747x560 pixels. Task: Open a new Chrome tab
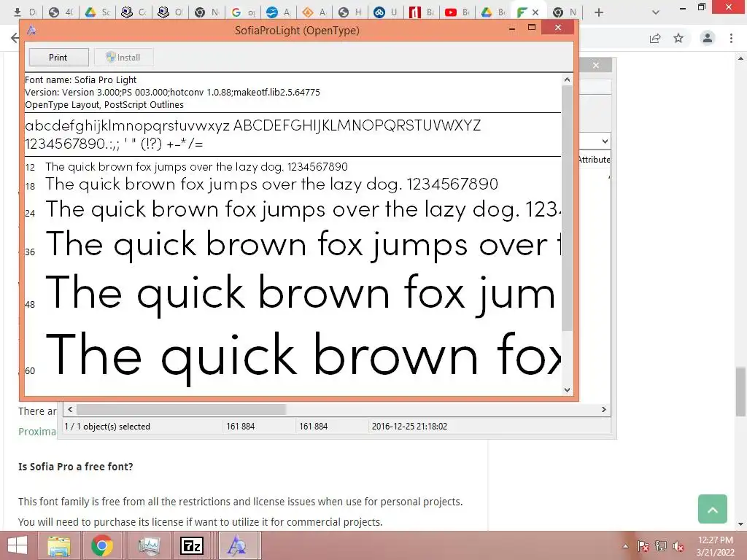[599, 12]
